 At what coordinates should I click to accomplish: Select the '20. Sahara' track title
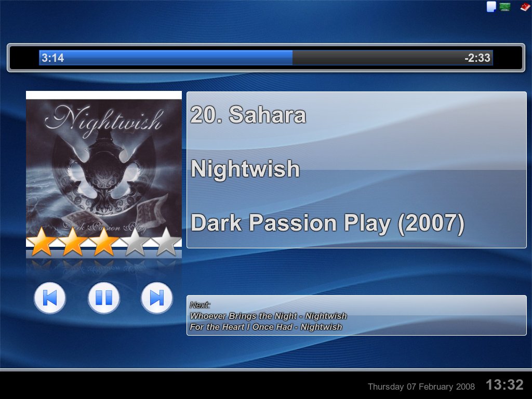pos(248,114)
